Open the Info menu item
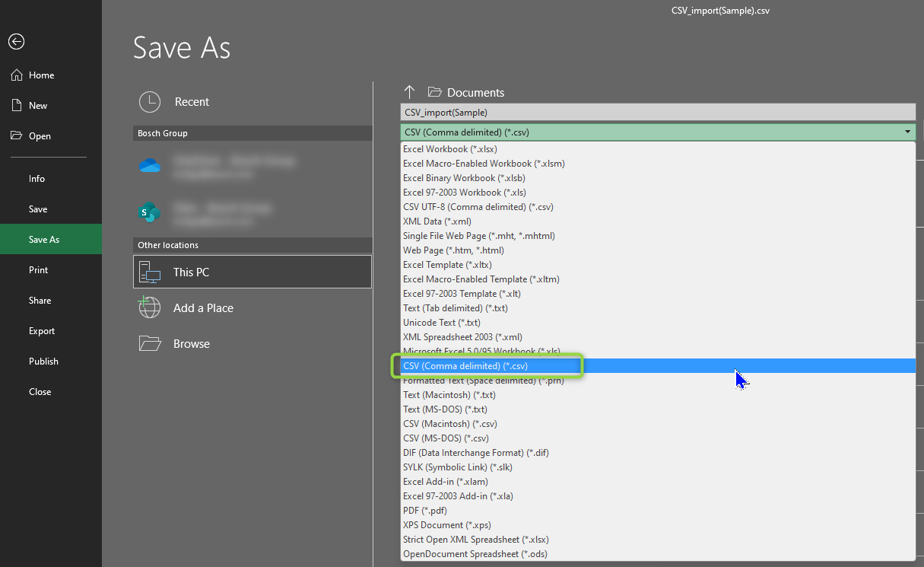Viewport: 924px width, 567px height. pos(37,179)
